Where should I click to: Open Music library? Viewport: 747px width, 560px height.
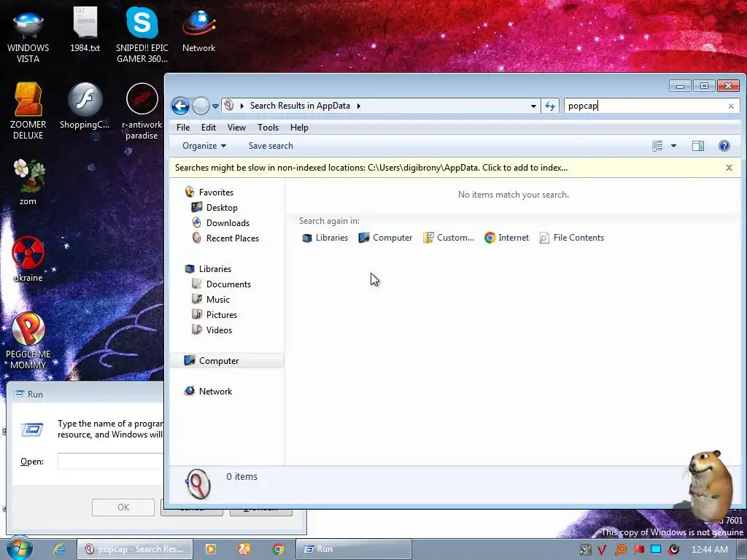(x=211, y=299)
